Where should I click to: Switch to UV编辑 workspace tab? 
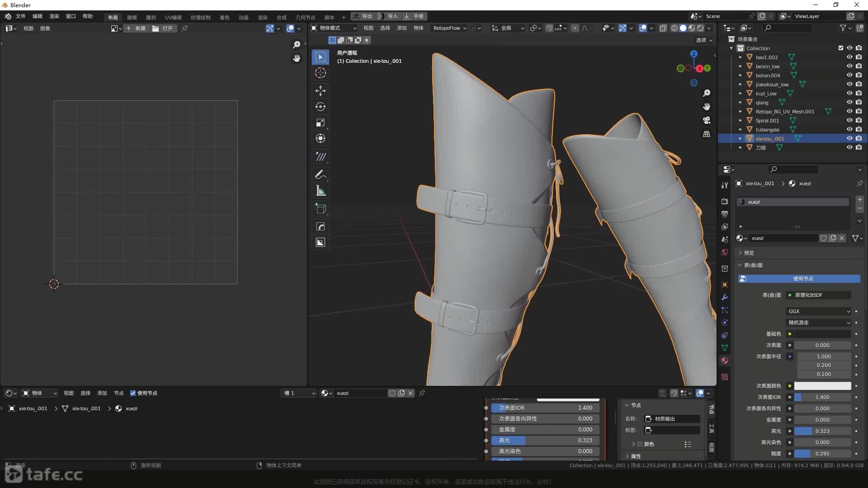[173, 17]
